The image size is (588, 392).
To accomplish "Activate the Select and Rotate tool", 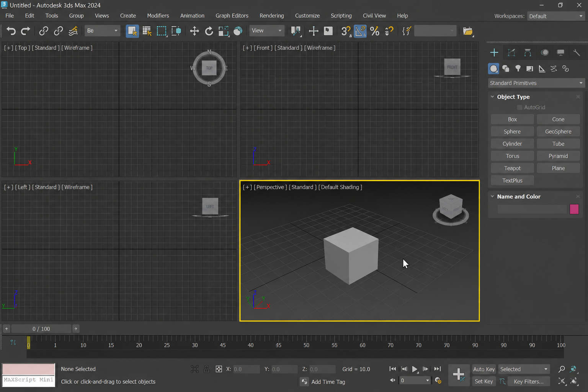I will point(209,31).
